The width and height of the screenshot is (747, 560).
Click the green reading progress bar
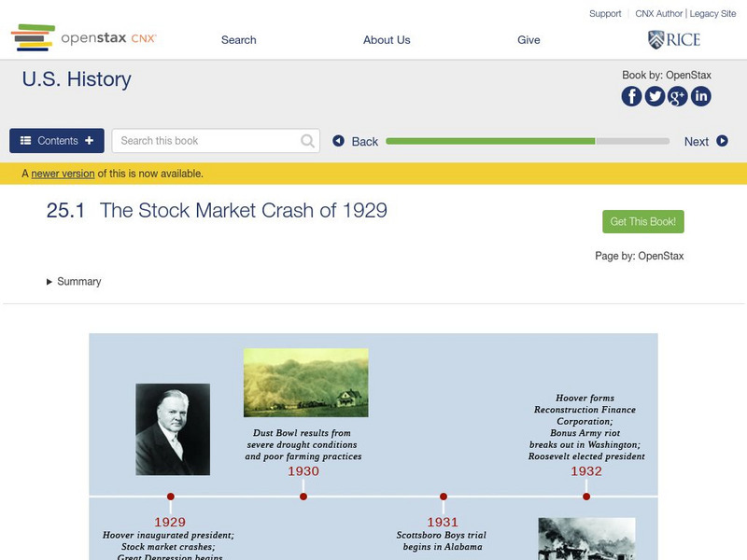click(490, 141)
